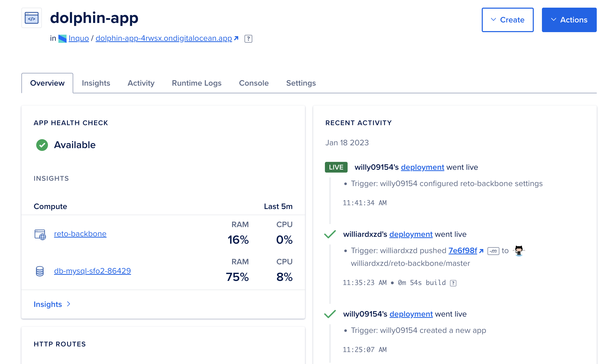Click the -m commit message icon
This screenshot has width=609, height=364.
(493, 251)
